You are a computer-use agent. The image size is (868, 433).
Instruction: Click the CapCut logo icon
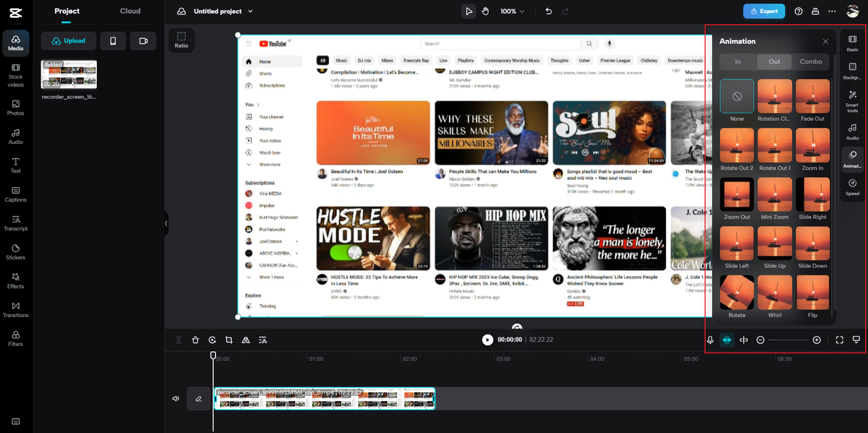(16, 12)
